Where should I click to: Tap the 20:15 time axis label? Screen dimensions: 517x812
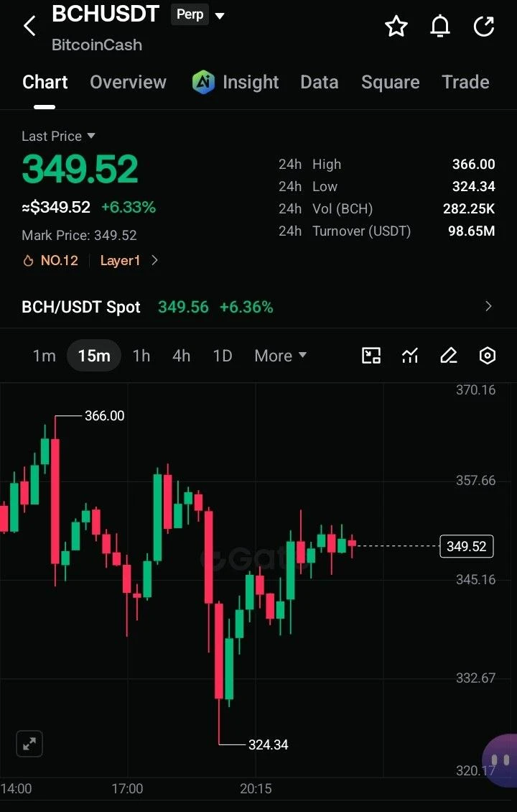(256, 789)
